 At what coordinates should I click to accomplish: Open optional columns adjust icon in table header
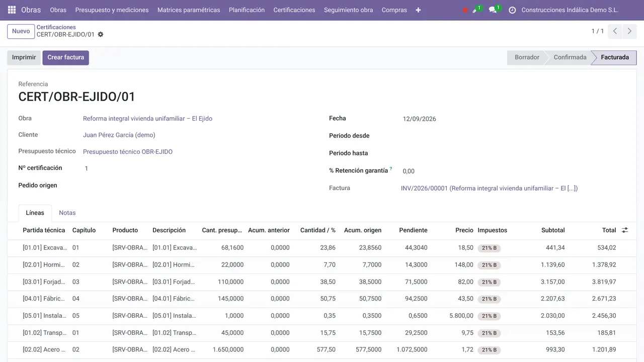[x=625, y=230]
